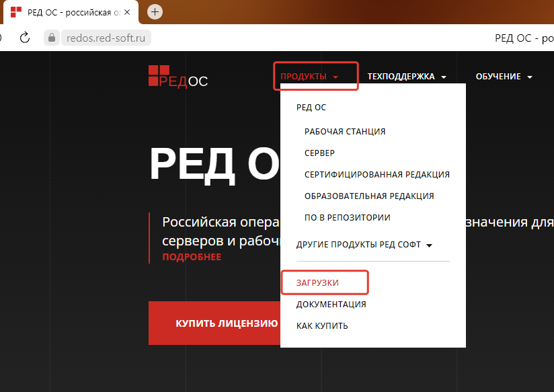Expand the ТЕХПОДДЕРЖКА menu

pos(407,77)
